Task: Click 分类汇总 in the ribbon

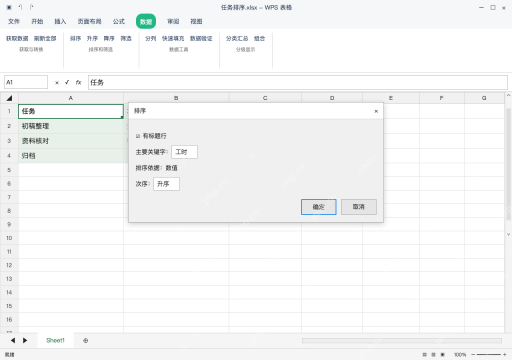Action: (x=237, y=39)
